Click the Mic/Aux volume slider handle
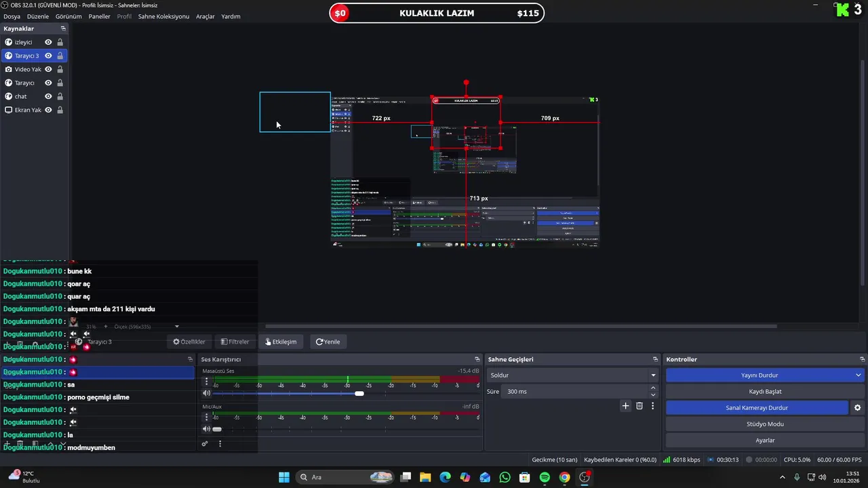868x488 pixels. (217, 429)
